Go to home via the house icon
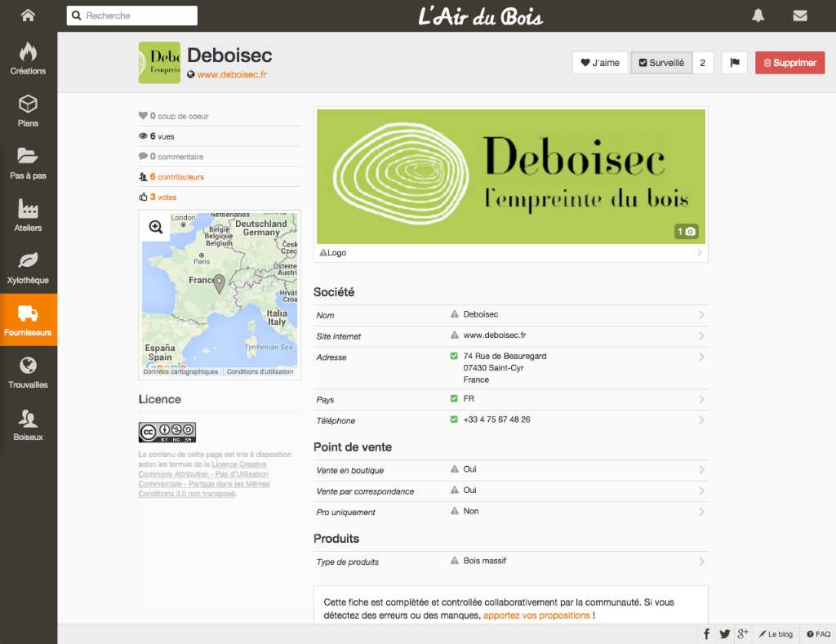This screenshot has height=644, width=836. [28, 15]
